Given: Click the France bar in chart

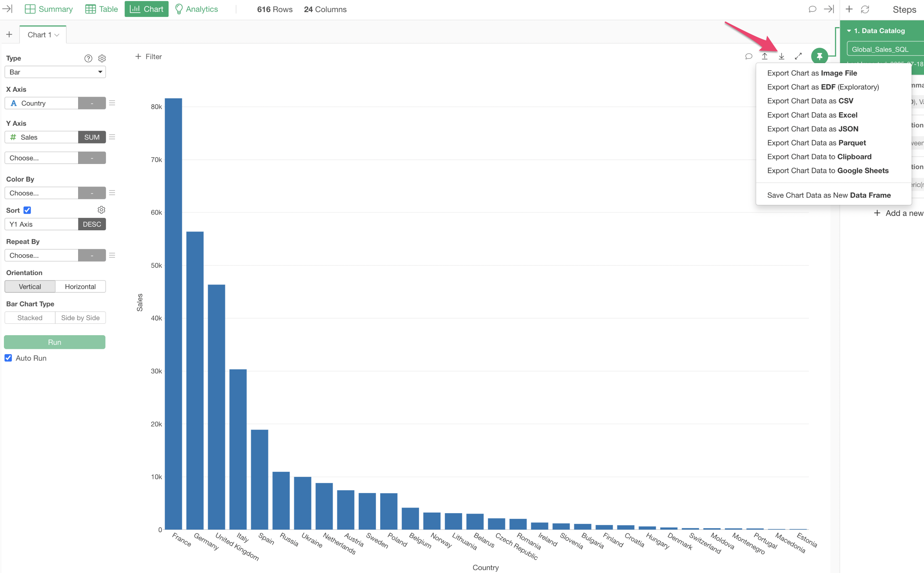Looking at the screenshot, I should point(173,314).
